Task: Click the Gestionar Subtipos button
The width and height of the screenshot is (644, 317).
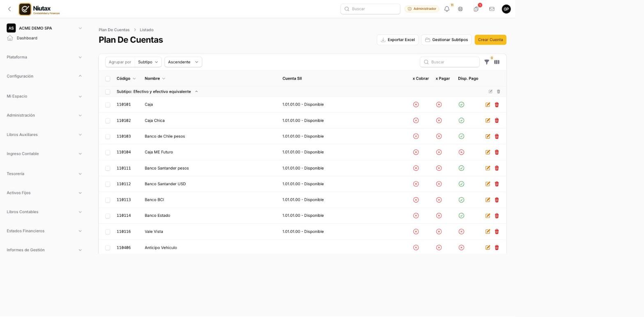Action: click(446, 40)
